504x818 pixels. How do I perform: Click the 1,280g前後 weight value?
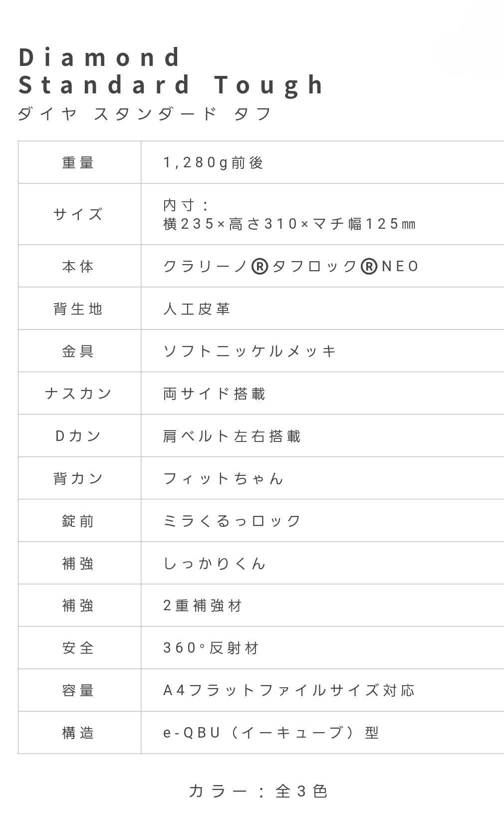click(214, 163)
